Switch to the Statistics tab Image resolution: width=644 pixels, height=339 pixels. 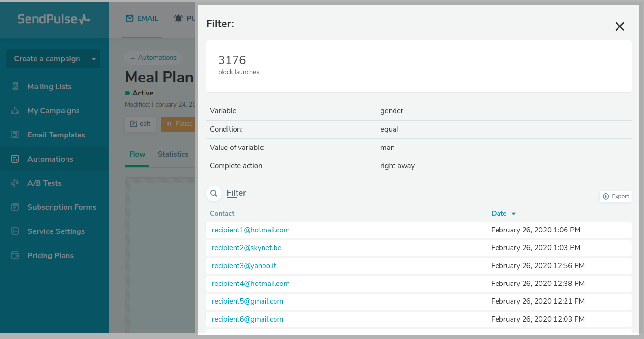173,154
